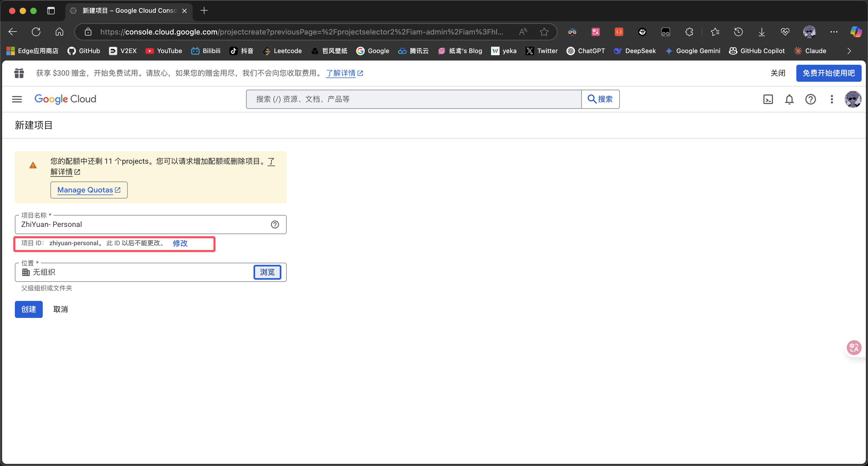Click the Google Cloud account avatar
Screen dimensions: 868x466
pyautogui.click(x=853, y=100)
